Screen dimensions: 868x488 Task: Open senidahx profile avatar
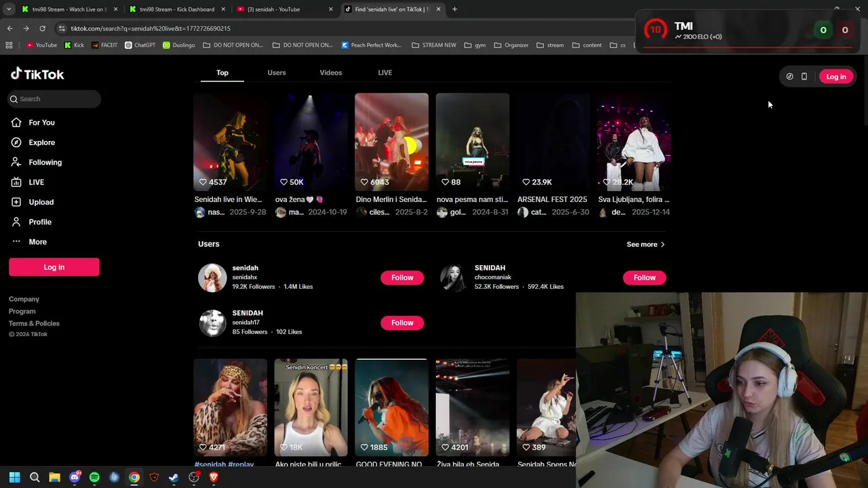[x=212, y=278]
